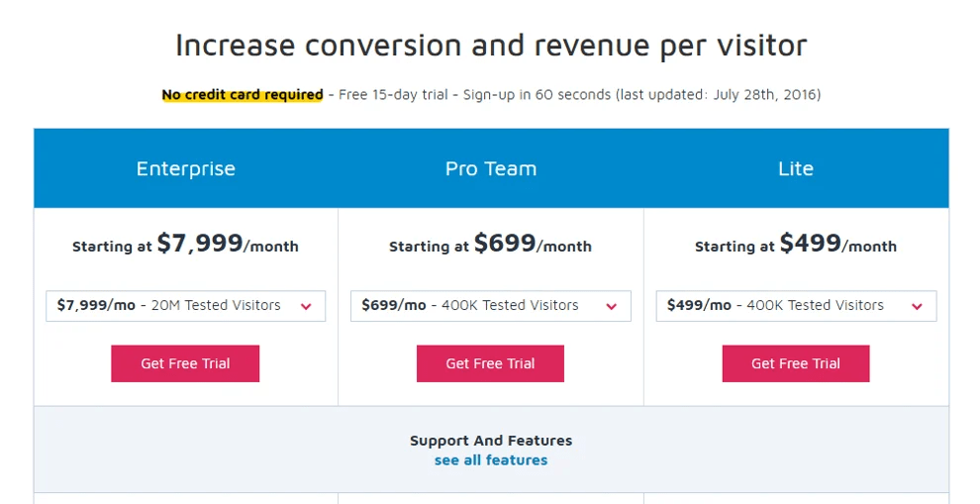The width and height of the screenshot is (980, 504).
Task: Select the Enterprise plan column header
Action: (x=186, y=169)
